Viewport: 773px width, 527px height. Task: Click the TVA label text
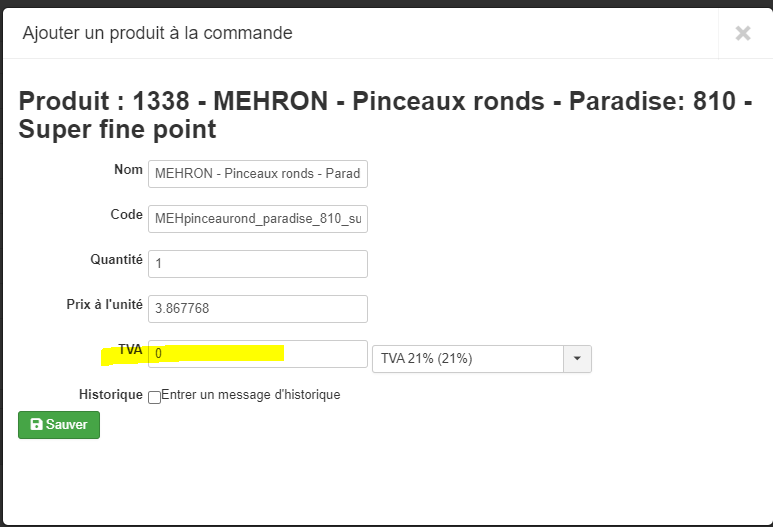[x=130, y=350]
